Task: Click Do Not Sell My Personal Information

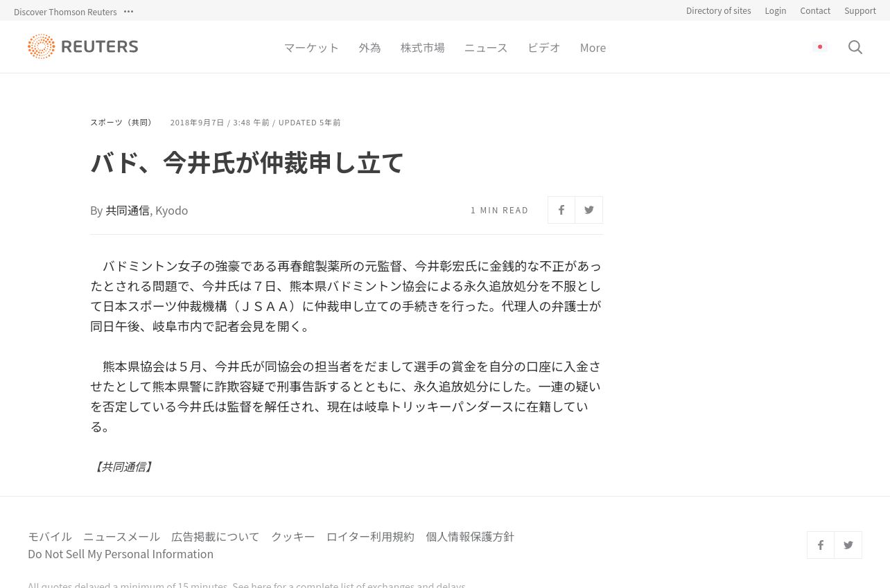Action: pos(121,554)
